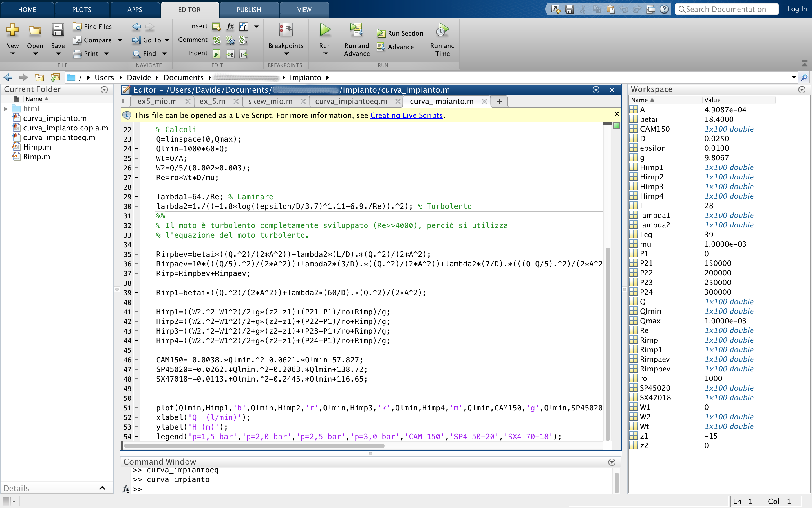Viewport: 812px width, 508px height.
Task: Click the folder-up icon in the address bar
Action: point(39,78)
